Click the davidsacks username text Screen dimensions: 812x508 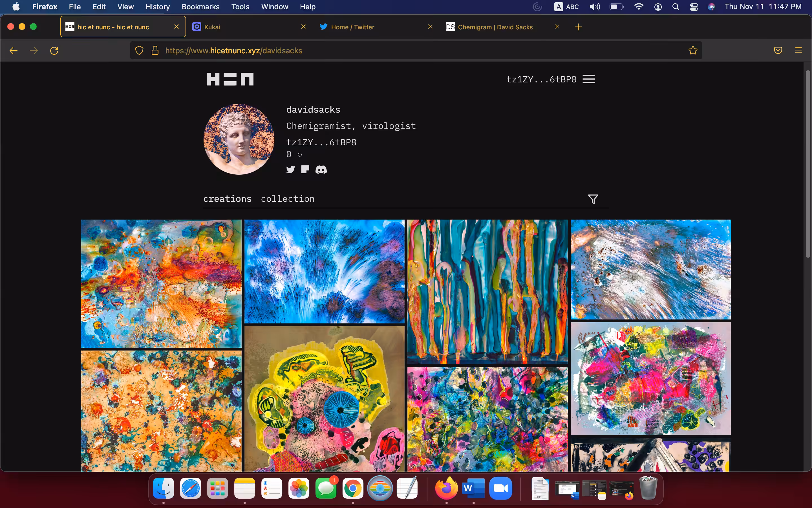point(313,110)
